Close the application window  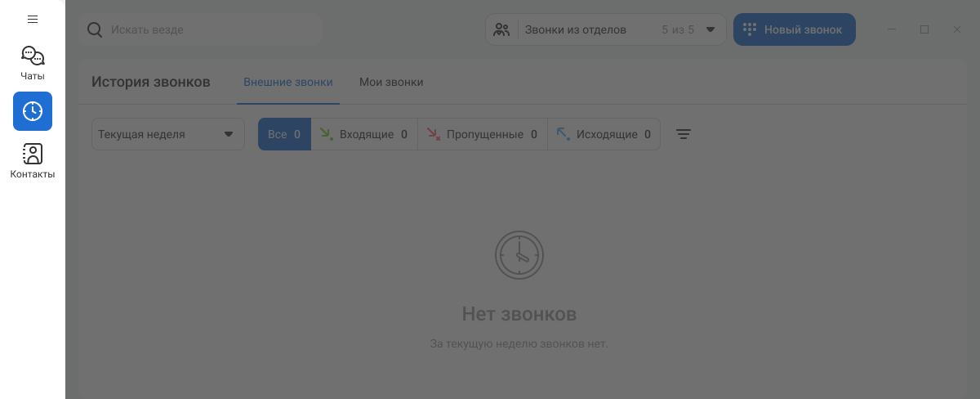(957, 29)
